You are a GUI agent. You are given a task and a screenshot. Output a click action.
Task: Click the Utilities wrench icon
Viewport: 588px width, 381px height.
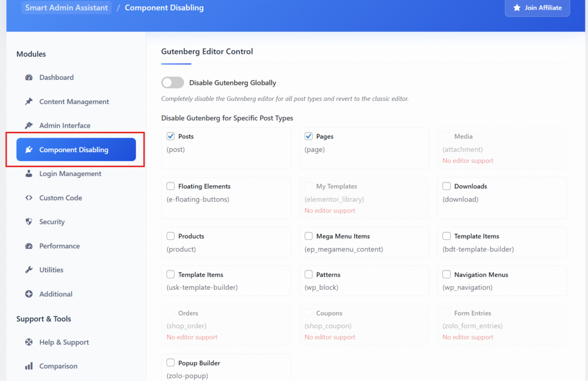29,270
